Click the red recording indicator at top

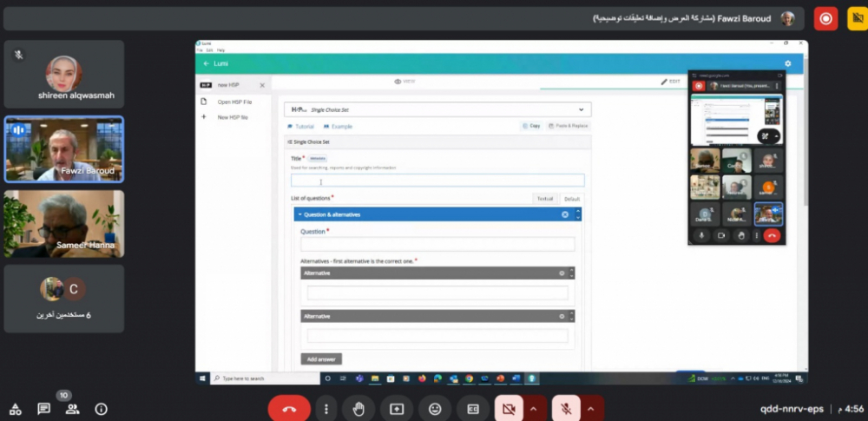click(x=825, y=18)
